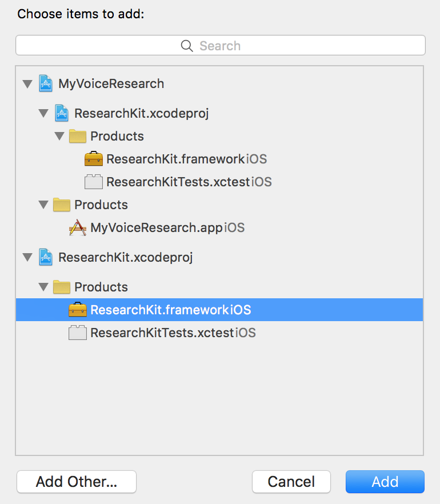Click the MyVoiceResearch.app application icon

pos(78,227)
